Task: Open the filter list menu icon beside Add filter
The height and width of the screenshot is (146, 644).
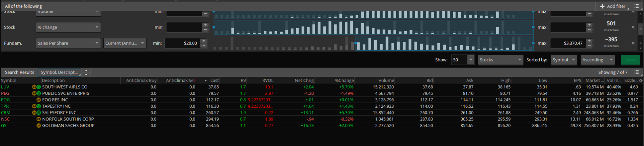Action: tap(637, 6)
